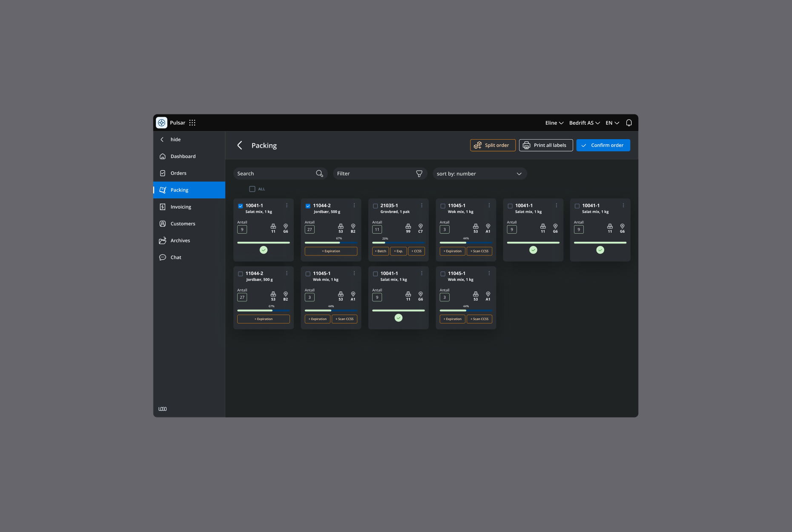The image size is (792, 532).
Task: Click the search magnifier icon
Action: [319, 174]
